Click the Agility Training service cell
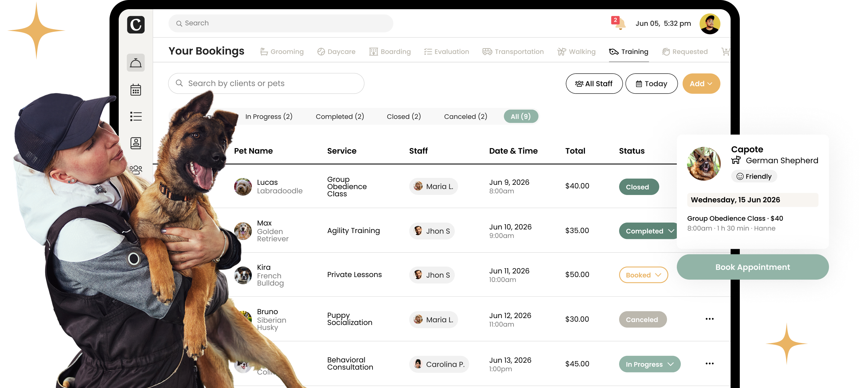The height and width of the screenshot is (388, 868). point(353,230)
